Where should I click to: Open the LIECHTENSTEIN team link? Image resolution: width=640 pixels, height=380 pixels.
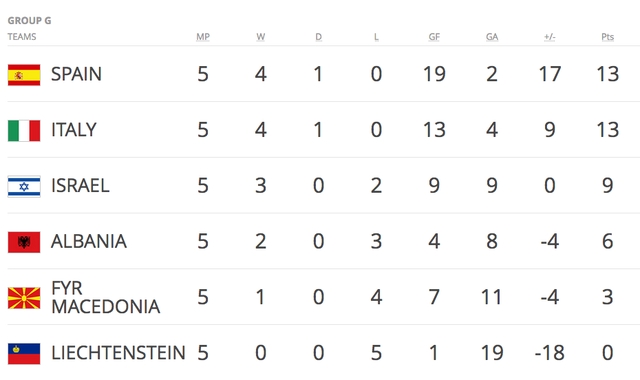(118, 353)
